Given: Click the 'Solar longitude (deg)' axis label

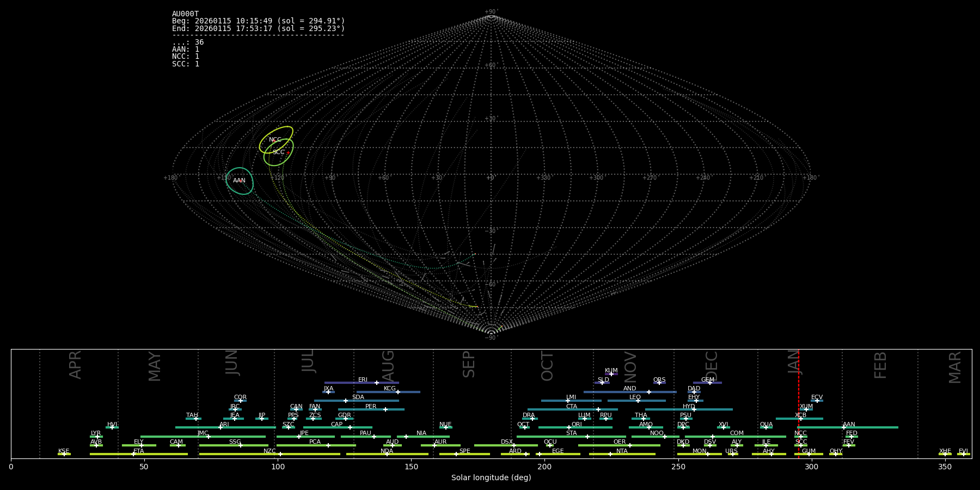Looking at the screenshot, I should (491, 478).
